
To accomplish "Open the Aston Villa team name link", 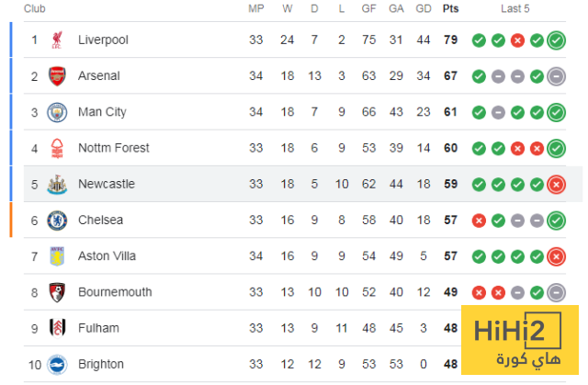I will 107,256.
